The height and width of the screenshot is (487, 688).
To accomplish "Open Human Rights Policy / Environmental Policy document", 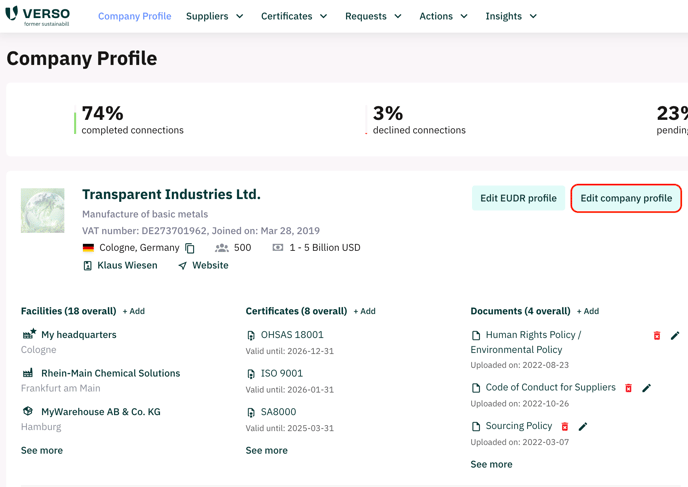I will click(x=526, y=342).
